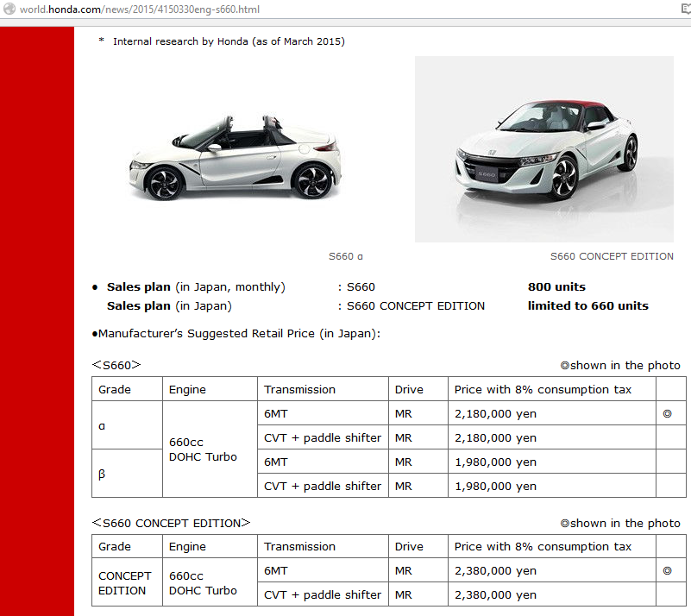Click the photo marker in 6MT α row
This screenshot has width=691, height=616.
[x=667, y=413]
